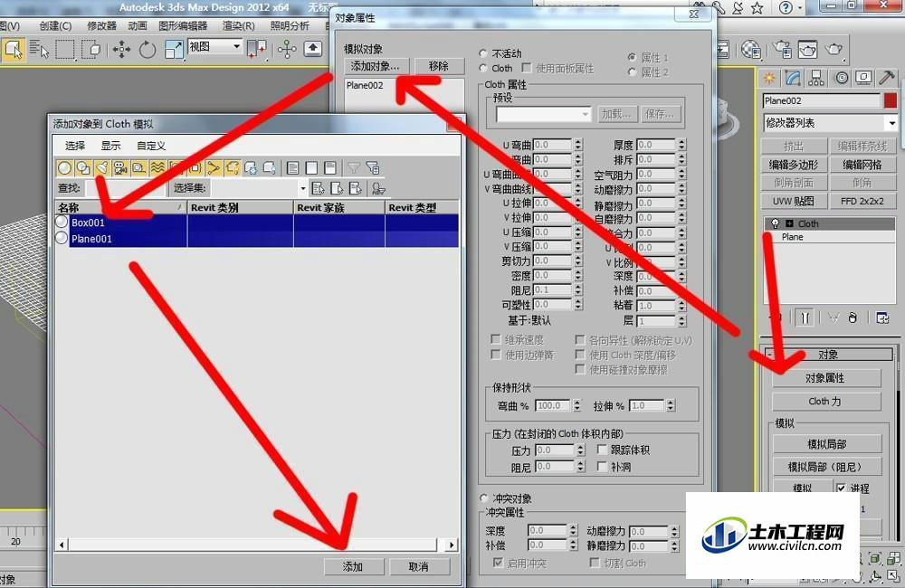Open Select by Name tool in main toolbar
The image size is (905, 588).
pos(39,50)
